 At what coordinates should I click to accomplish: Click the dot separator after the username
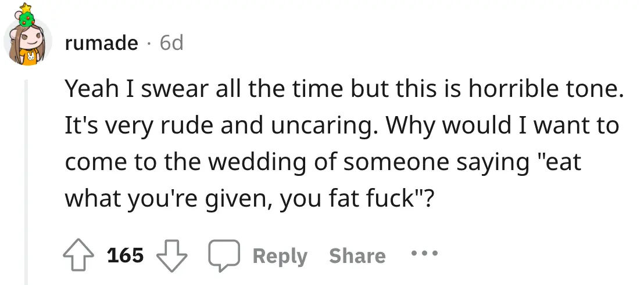point(149,43)
